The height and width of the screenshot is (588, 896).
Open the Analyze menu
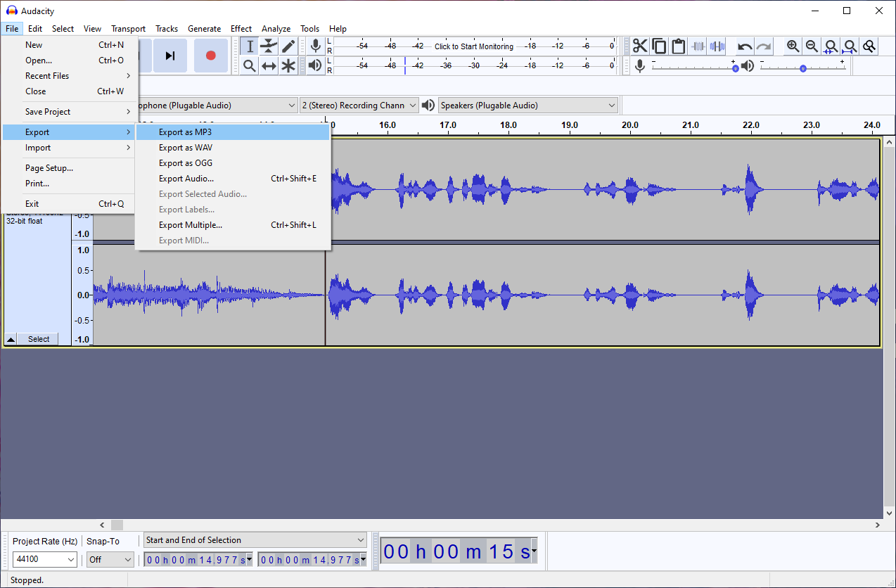coord(276,29)
